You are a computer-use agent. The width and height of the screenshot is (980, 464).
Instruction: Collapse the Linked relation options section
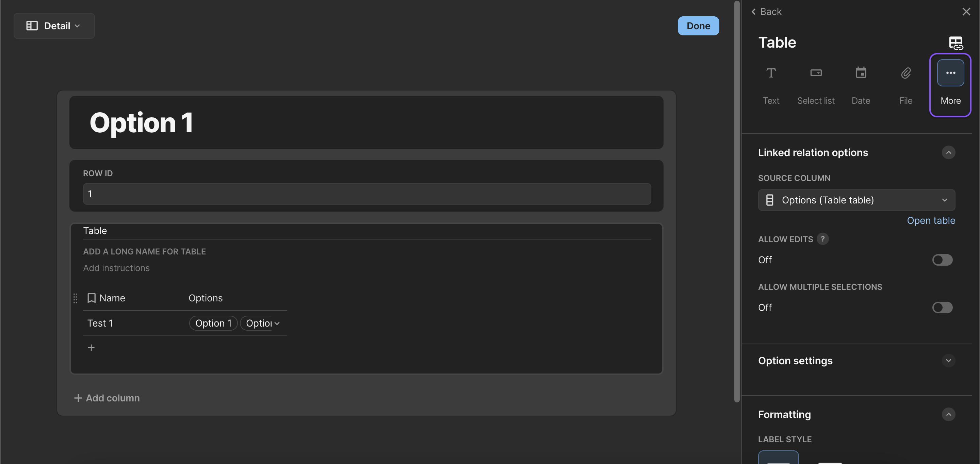948,152
